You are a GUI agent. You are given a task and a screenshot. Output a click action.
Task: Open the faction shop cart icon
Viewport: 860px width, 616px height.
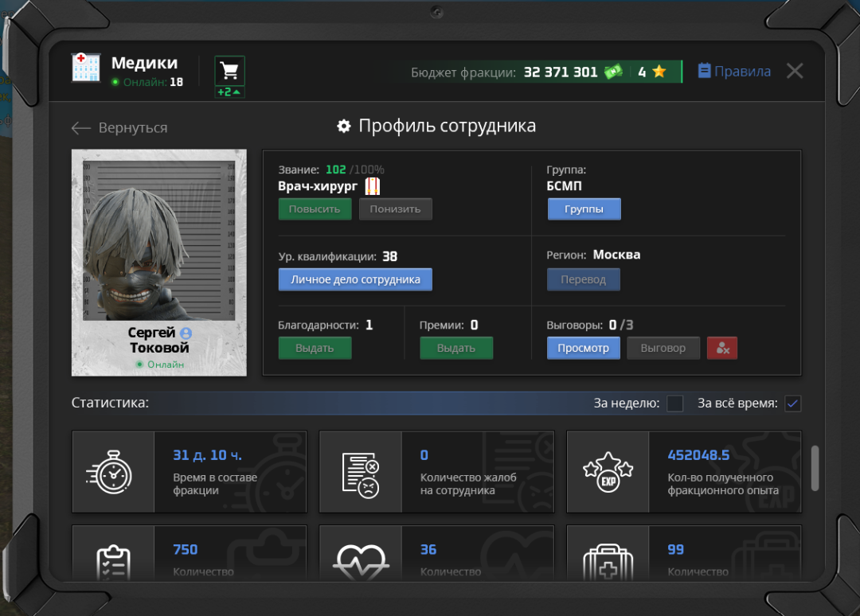tap(229, 71)
